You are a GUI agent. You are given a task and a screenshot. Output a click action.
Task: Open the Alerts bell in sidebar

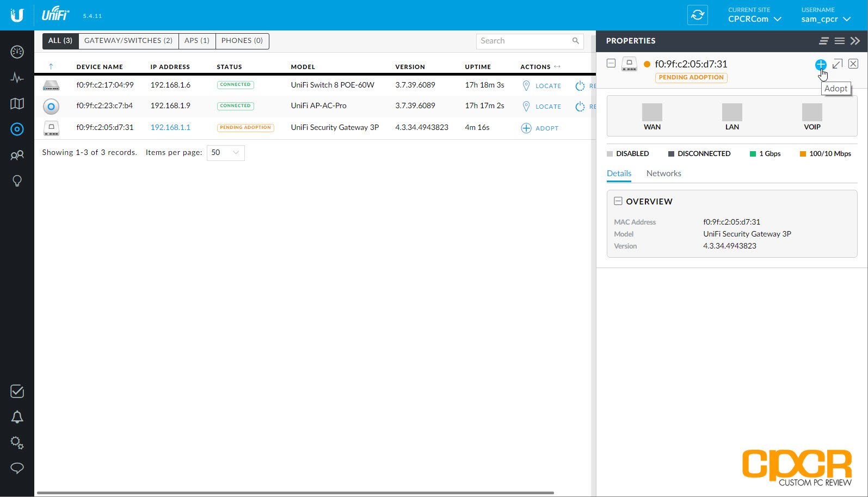pos(17,417)
